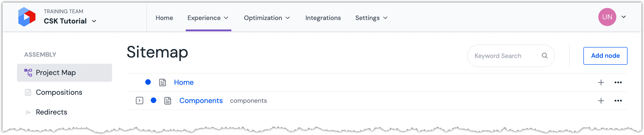This screenshot has width=644, height=135.
Task: Go to the Integrations tab
Action: 323,18
